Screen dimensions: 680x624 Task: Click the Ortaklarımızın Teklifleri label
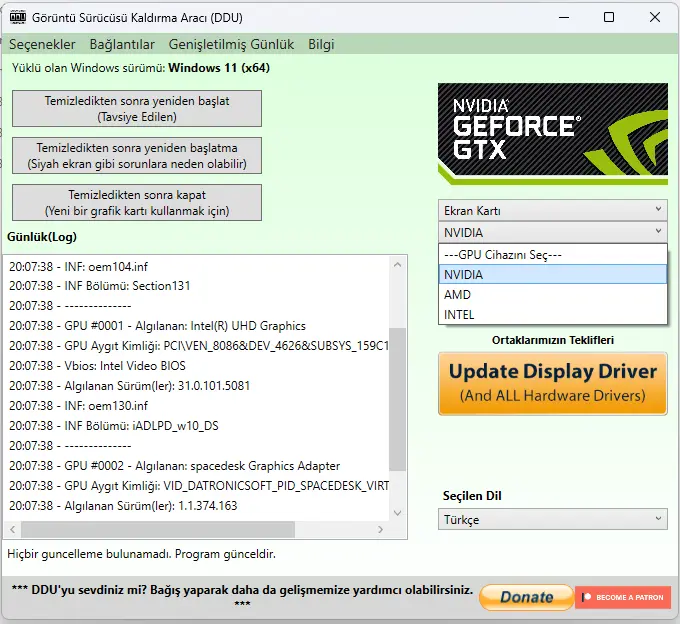(x=552, y=340)
